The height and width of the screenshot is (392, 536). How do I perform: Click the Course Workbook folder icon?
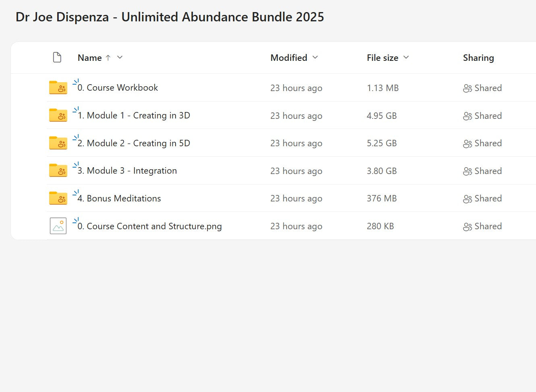pyautogui.click(x=58, y=87)
